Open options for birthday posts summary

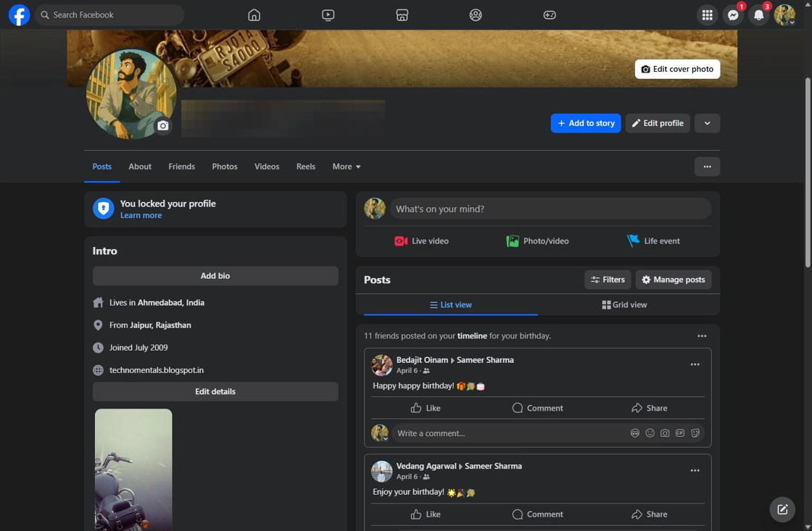[702, 336]
